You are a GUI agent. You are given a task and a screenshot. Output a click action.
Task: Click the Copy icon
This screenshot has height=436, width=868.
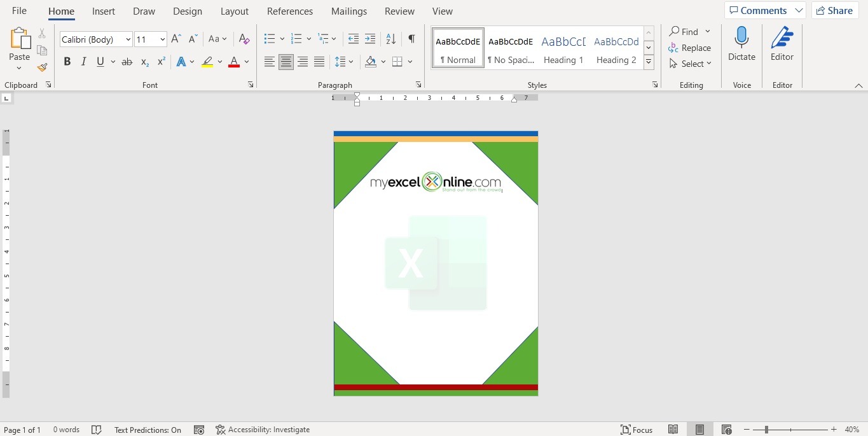tap(42, 50)
